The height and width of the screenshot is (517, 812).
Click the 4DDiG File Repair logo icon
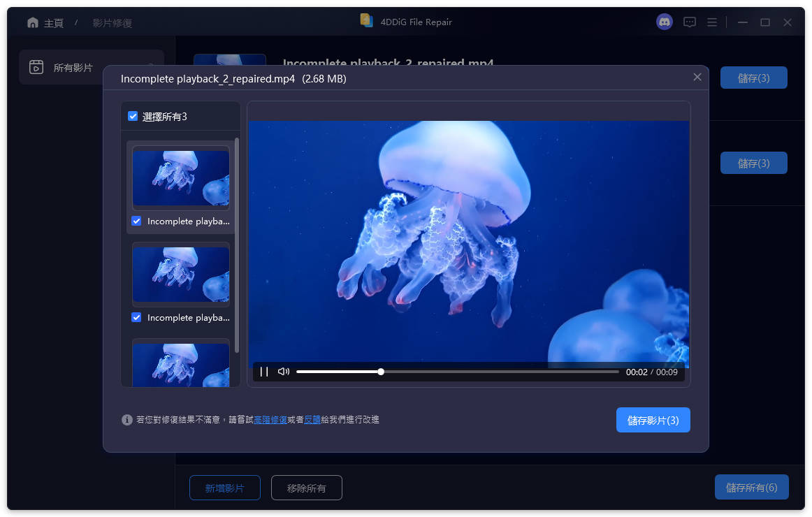coord(366,21)
